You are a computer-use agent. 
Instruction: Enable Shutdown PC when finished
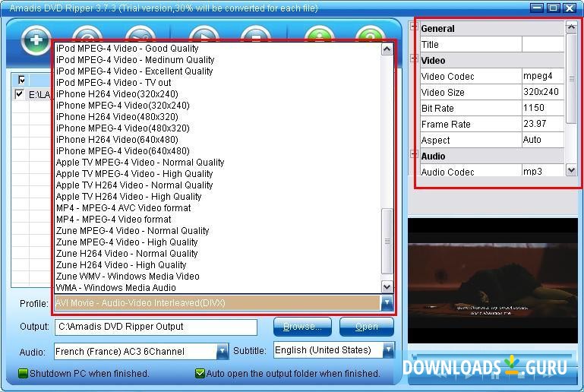click(x=23, y=373)
